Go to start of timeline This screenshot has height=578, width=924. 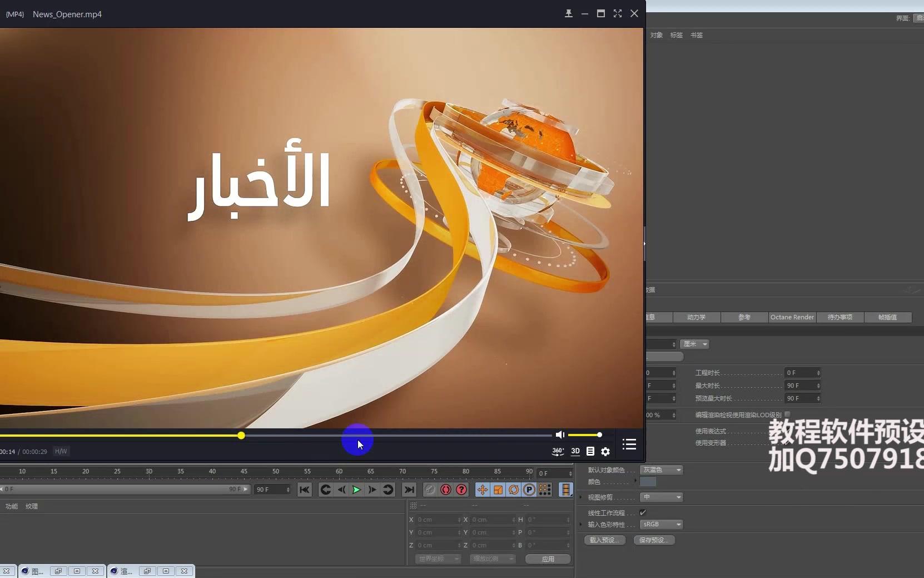click(x=304, y=490)
